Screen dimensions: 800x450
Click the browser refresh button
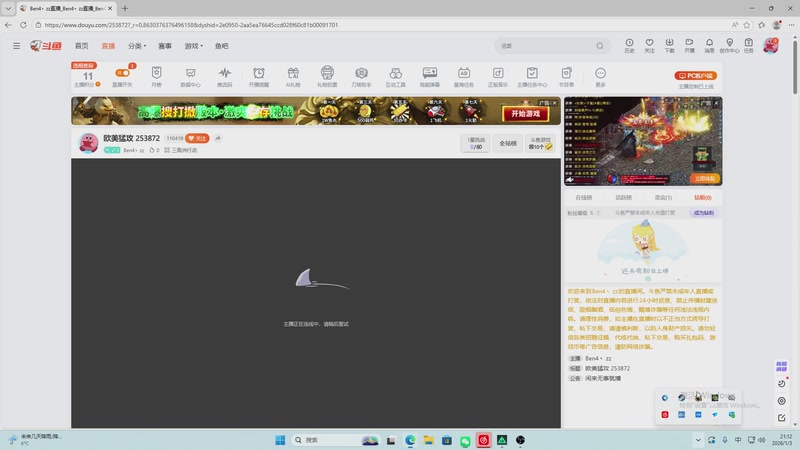pyautogui.click(x=23, y=24)
